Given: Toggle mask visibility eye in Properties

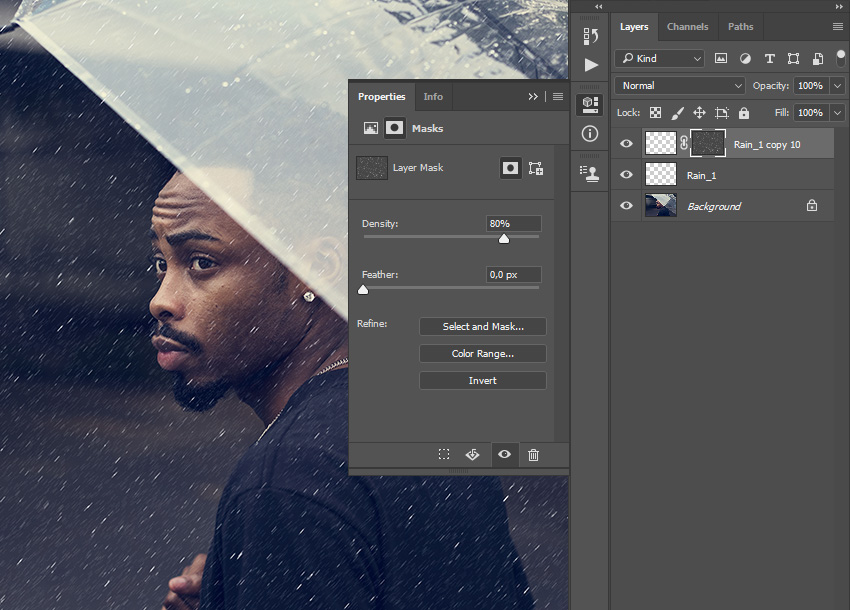Looking at the screenshot, I should (x=504, y=454).
